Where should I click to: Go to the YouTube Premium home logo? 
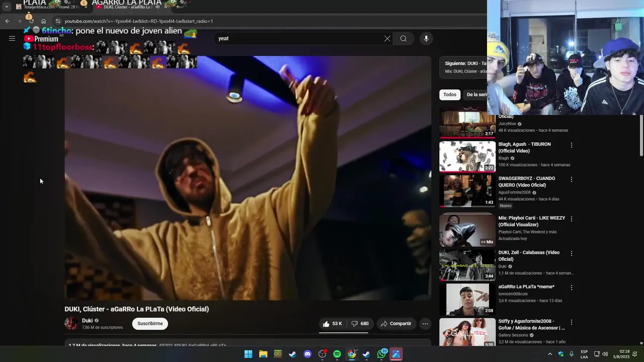[x=41, y=39]
